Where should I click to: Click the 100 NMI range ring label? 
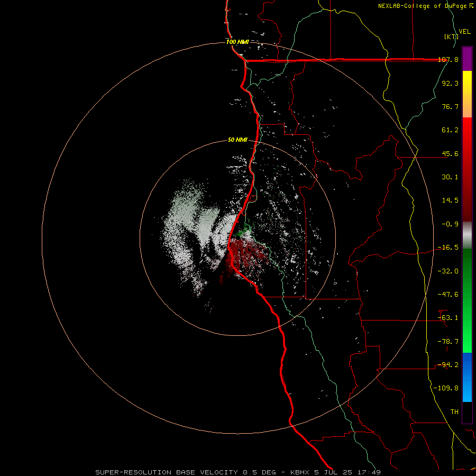tap(237, 42)
